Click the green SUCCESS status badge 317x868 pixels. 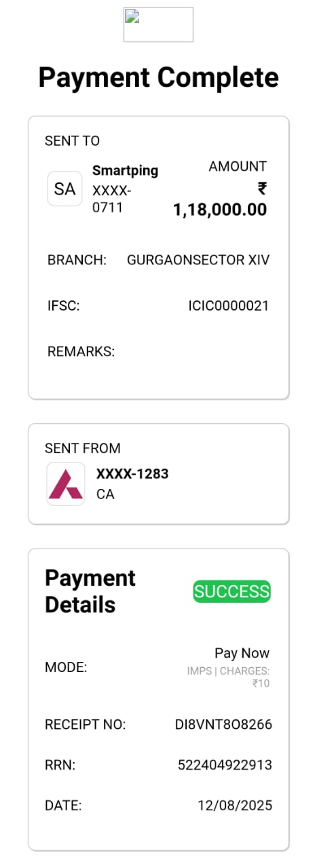pyautogui.click(x=231, y=591)
